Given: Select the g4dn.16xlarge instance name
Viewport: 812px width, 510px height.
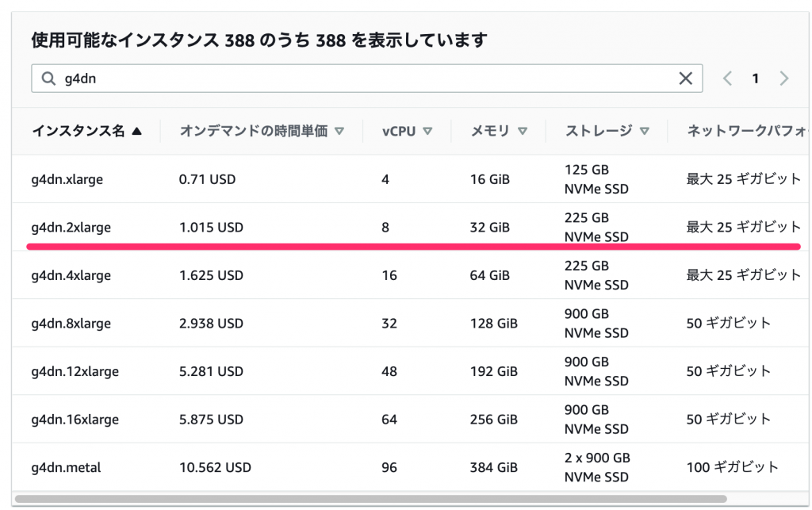Looking at the screenshot, I should point(75,420).
